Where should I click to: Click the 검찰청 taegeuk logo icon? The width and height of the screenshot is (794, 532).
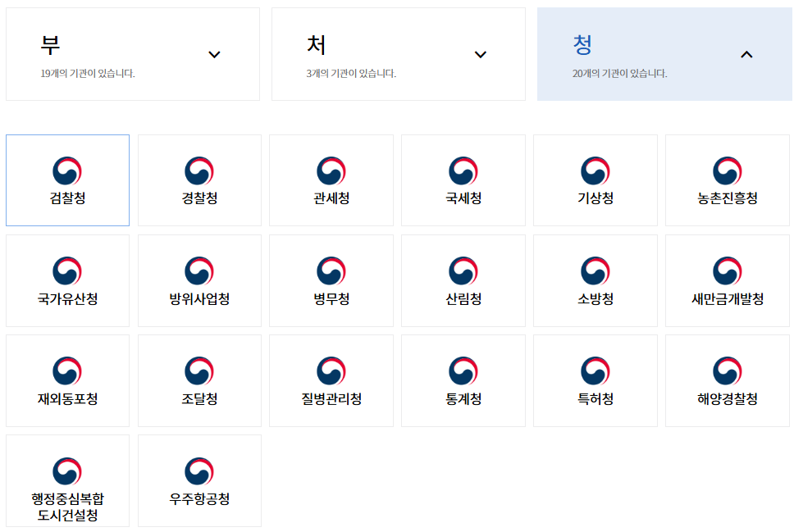(x=67, y=171)
